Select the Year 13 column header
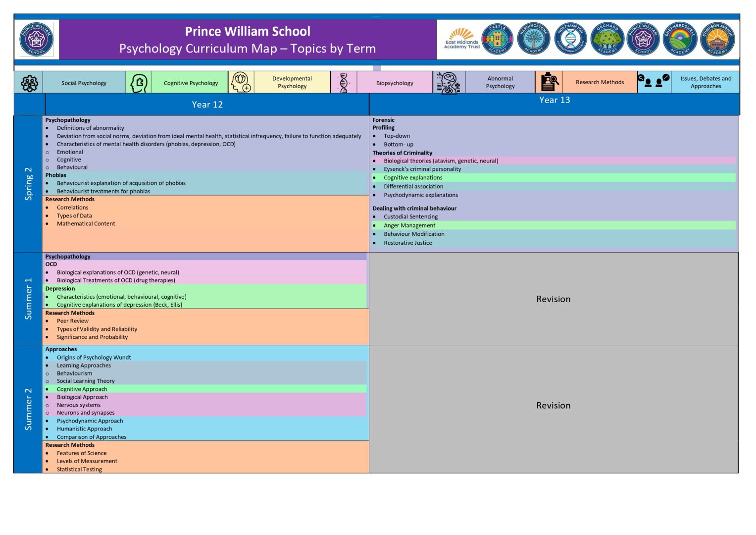This screenshot has height=535, width=756. 554,100
